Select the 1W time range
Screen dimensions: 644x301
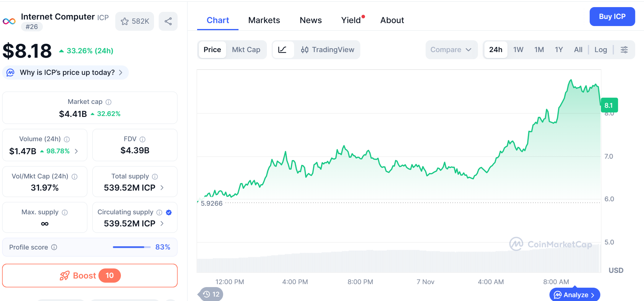click(518, 50)
